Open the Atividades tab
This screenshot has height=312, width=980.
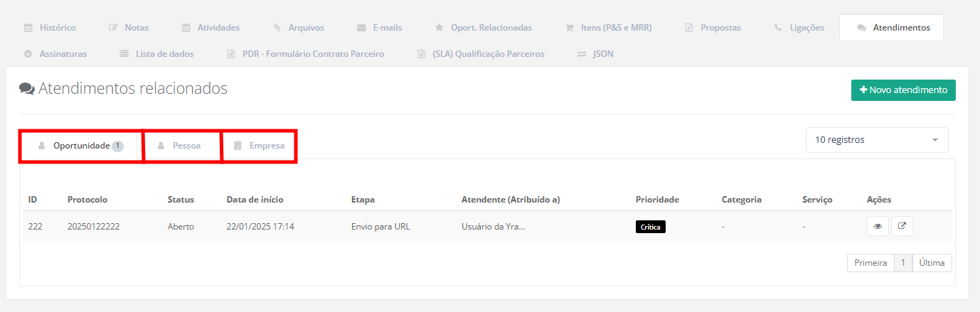pyautogui.click(x=211, y=28)
